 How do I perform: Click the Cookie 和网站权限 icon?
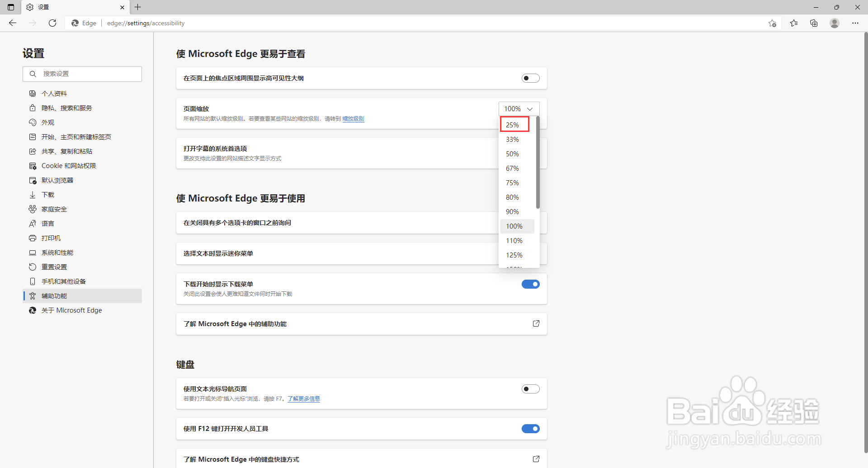[33, 166]
